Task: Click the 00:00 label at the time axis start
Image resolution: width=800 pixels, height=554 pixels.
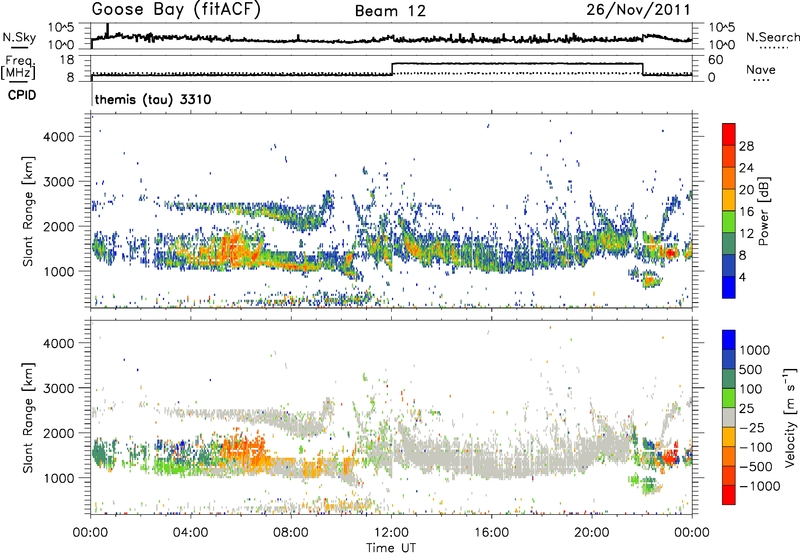Action: pos(91,533)
